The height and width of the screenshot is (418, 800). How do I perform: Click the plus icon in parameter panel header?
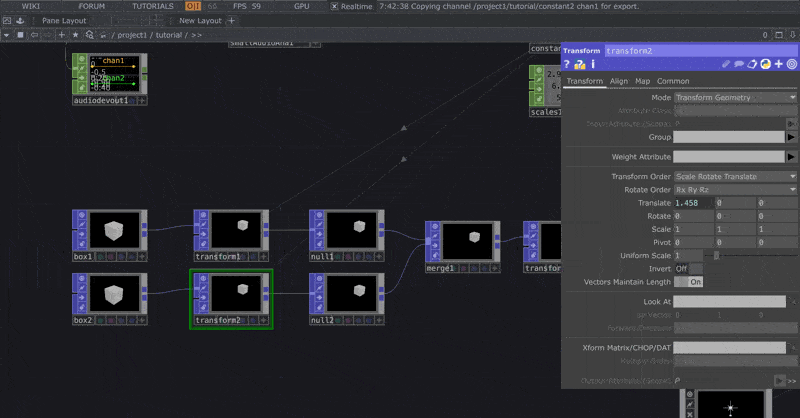tap(779, 65)
